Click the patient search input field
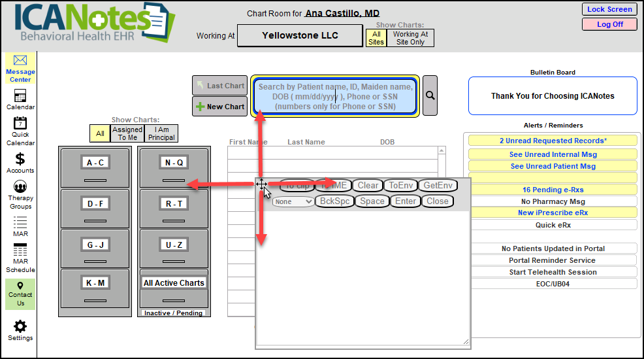Viewport: 644px width, 359px height. (335, 96)
